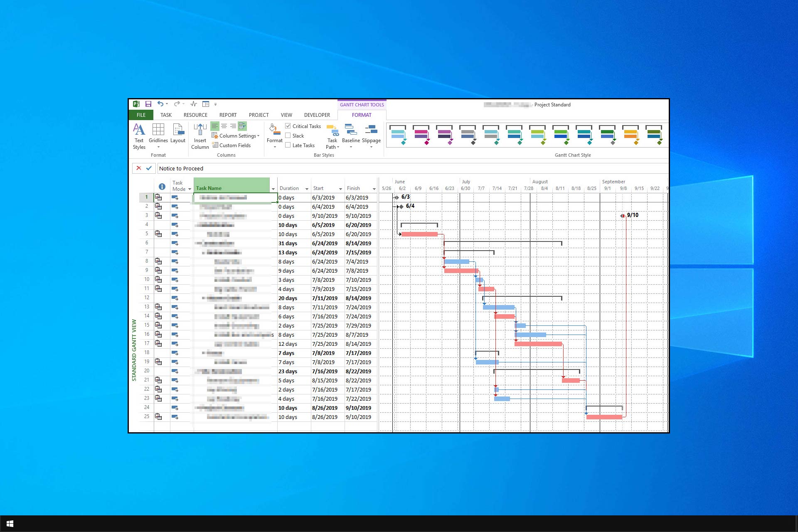Save the project with the disk icon
798x532 pixels.
point(148,104)
